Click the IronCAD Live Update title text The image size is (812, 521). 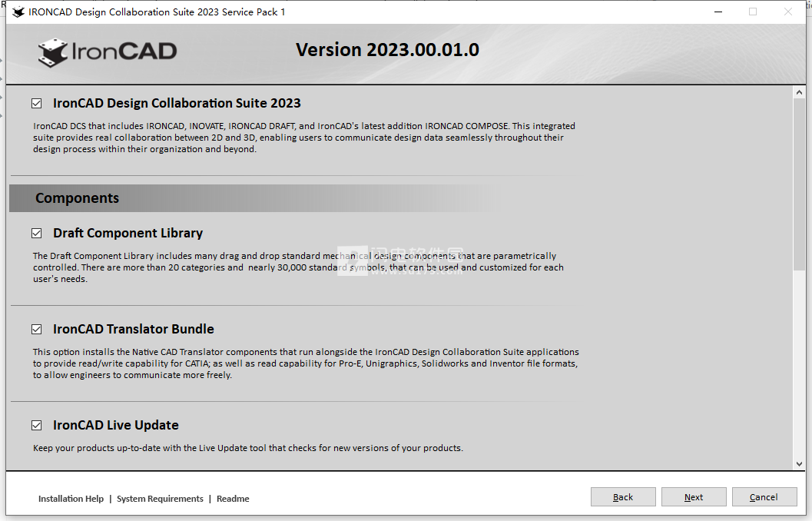116,426
